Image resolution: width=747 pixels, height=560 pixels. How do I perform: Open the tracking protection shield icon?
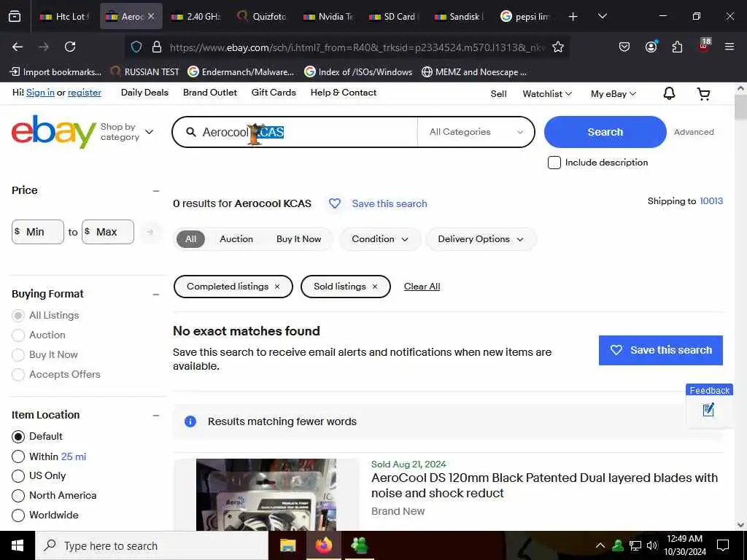coord(136,47)
